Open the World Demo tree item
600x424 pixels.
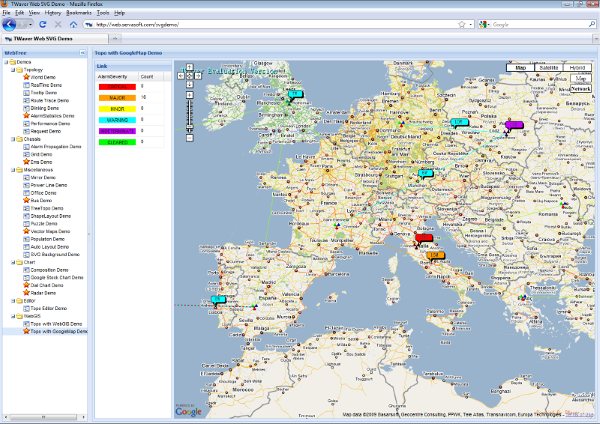43,77
